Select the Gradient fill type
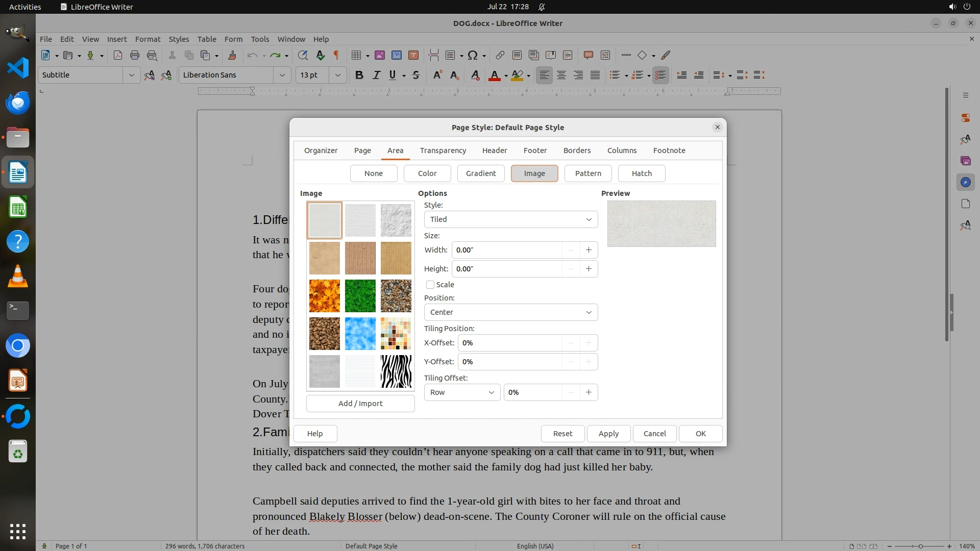The height and width of the screenshot is (551, 980). 480,173
